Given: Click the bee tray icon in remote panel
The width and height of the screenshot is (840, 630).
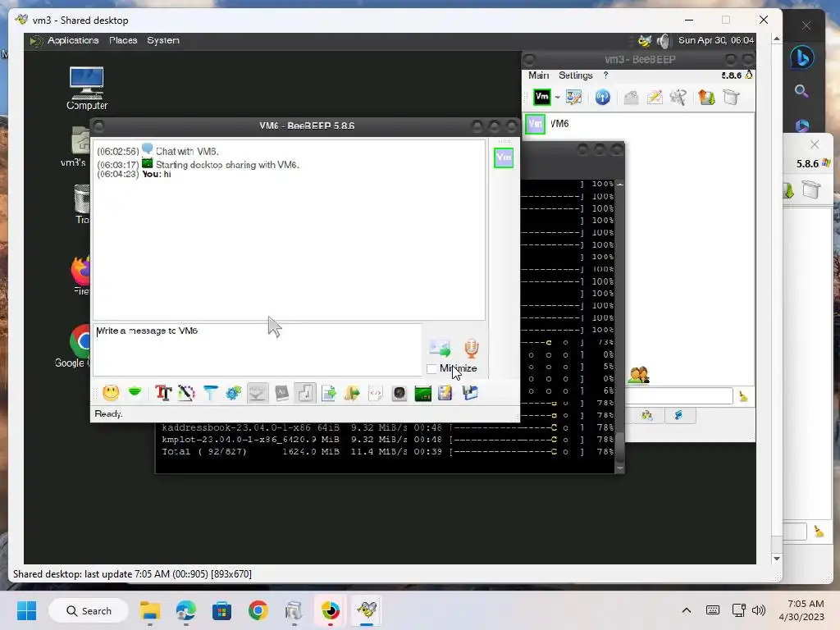Looking at the screenshot, I should pyautogui.click(x=645, y=41).
